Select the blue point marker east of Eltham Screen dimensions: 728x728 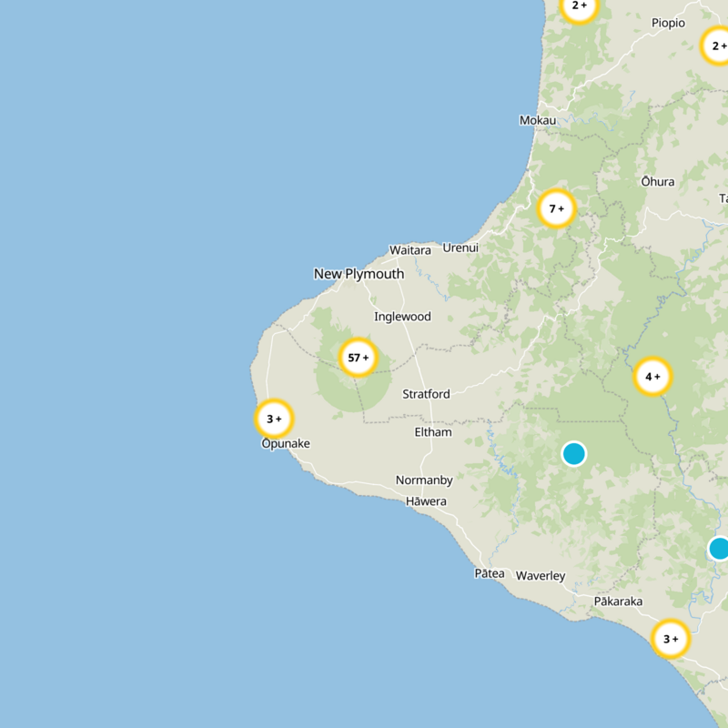click(x=574, y=453)
